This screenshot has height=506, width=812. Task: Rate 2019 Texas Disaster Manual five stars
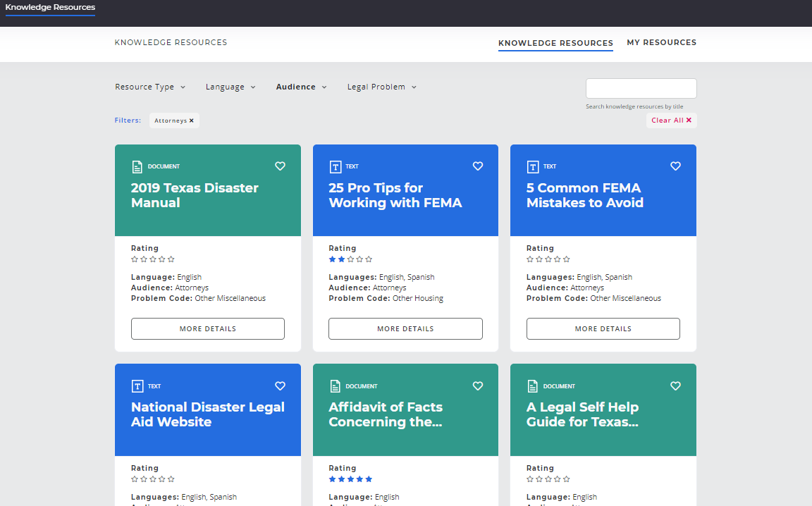click(171, 259)
